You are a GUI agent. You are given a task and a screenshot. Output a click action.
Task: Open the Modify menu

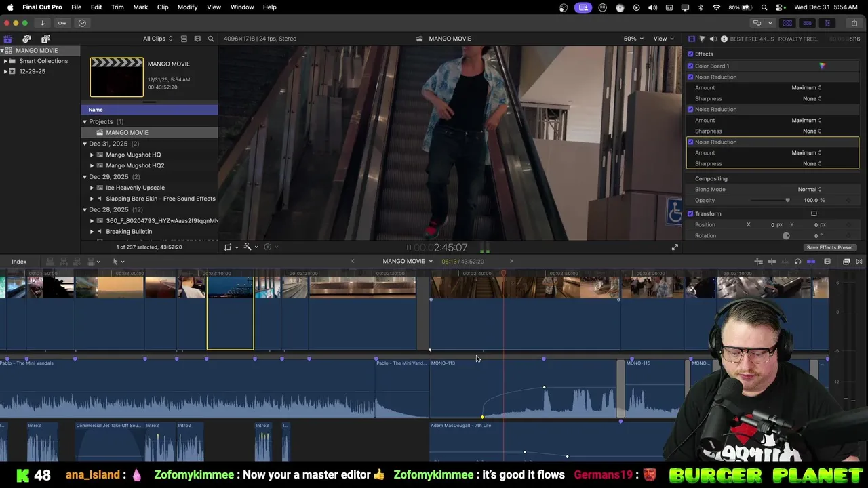pyautogui.click(x=187, y=7)
